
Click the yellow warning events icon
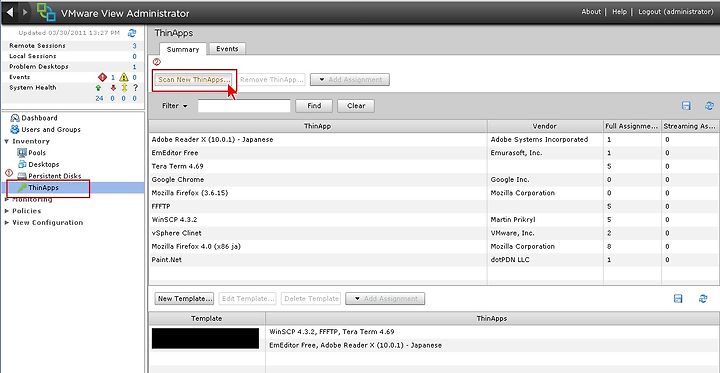point(124,77)
